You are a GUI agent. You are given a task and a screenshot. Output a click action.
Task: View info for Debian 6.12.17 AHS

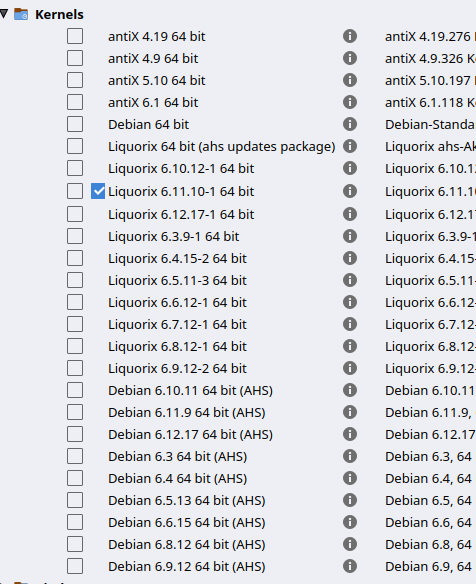pyautogui.click(x=350, y=434)
